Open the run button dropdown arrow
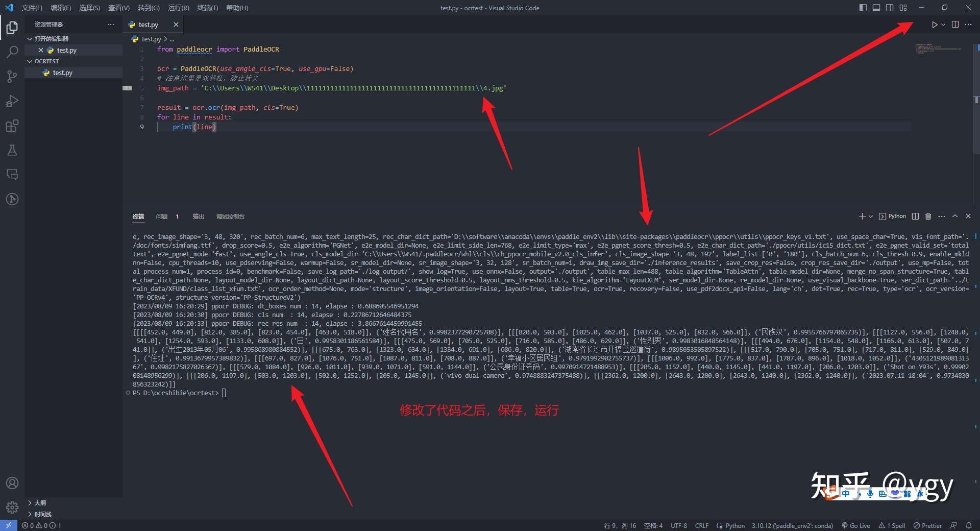Viewport: 980px width, 531px height. [x=943, y=25]
